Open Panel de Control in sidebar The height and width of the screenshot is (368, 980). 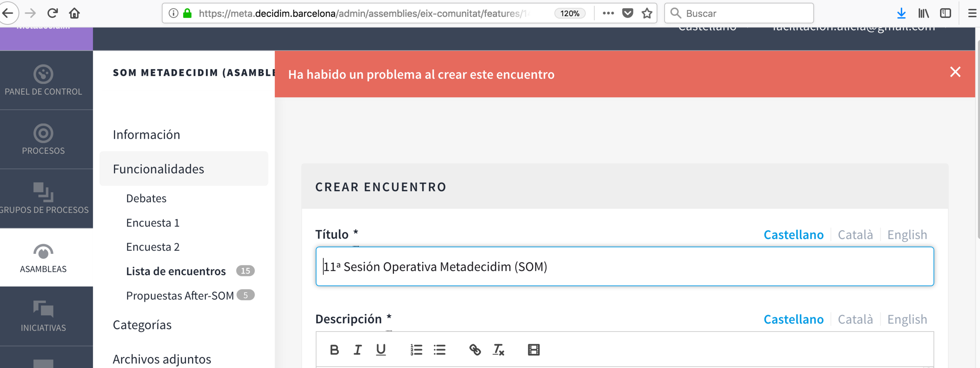click(x=43, y=80)
